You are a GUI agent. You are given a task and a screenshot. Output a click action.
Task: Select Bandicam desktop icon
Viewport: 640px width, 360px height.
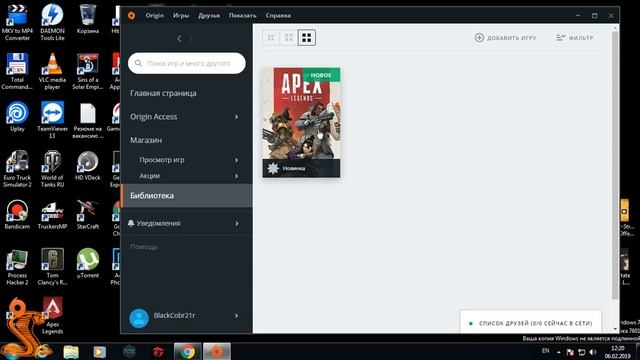coord(17,215)
